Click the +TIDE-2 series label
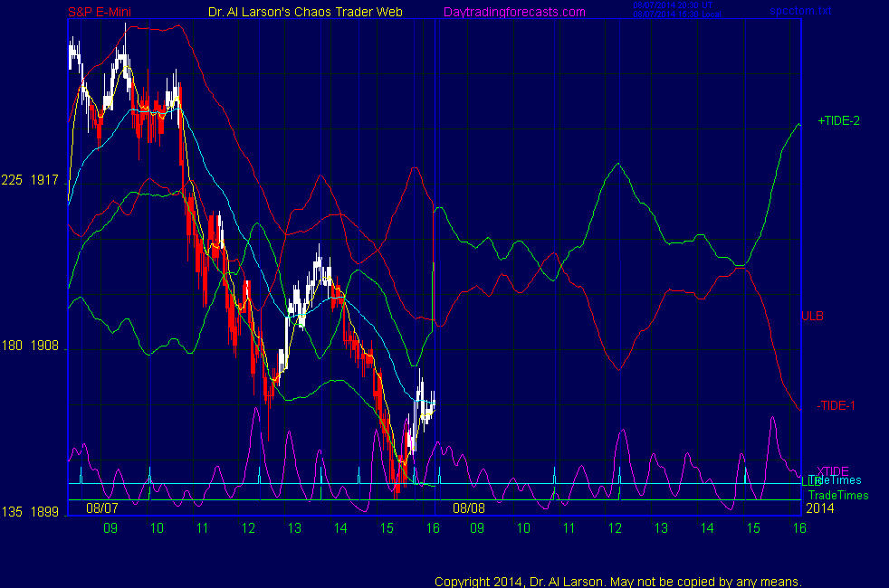 pyautogui.click(x=838, y=120)
